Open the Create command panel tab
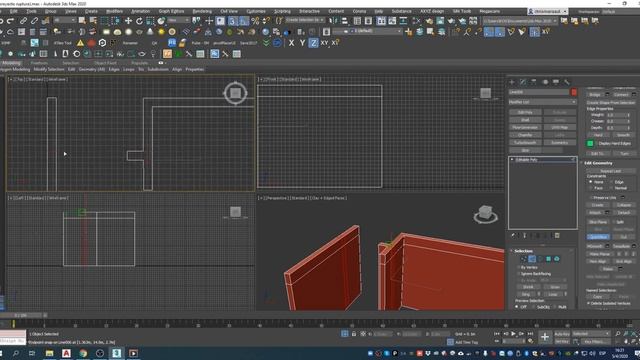 (512, 82)
